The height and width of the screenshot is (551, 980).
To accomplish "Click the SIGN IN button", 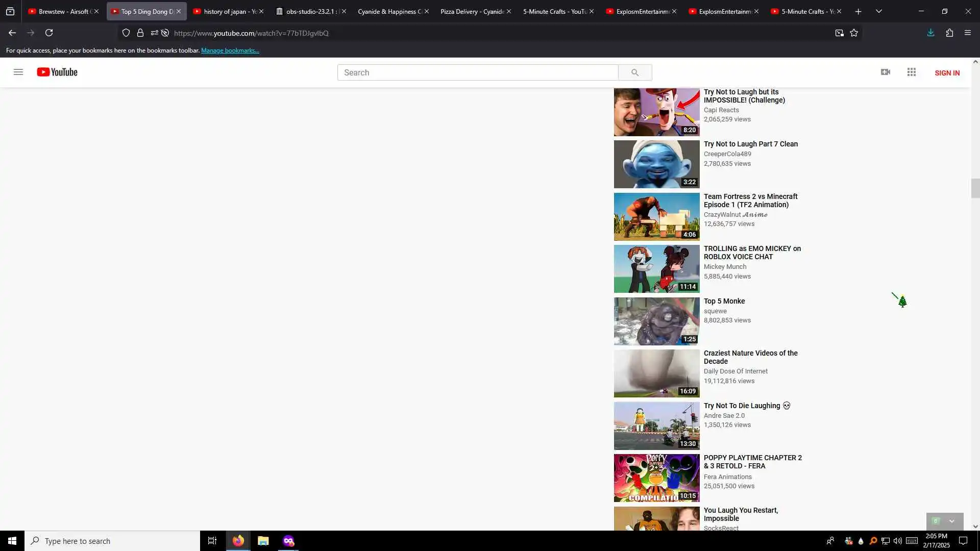I will click(947, 73).
